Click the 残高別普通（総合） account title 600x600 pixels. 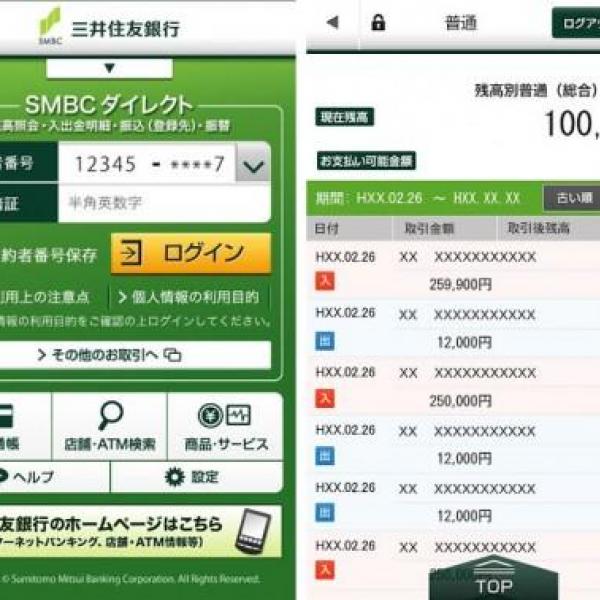tap(536, 90)
